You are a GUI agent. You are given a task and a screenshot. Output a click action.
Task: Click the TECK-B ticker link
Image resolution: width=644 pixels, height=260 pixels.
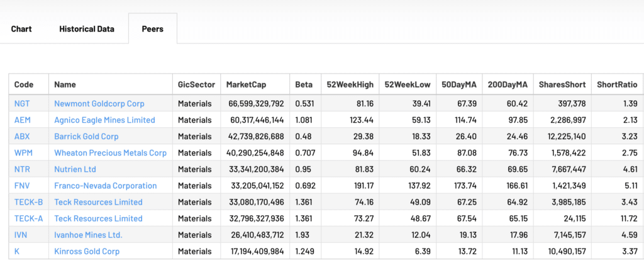(28, 202)
